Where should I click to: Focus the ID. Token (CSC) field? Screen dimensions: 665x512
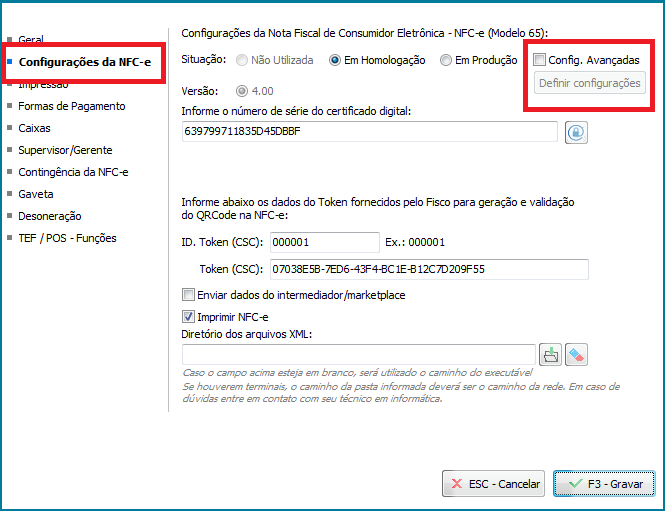tap(324, 242)
